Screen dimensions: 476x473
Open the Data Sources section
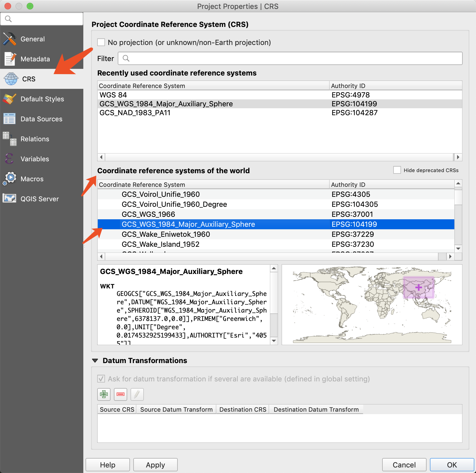42,119
